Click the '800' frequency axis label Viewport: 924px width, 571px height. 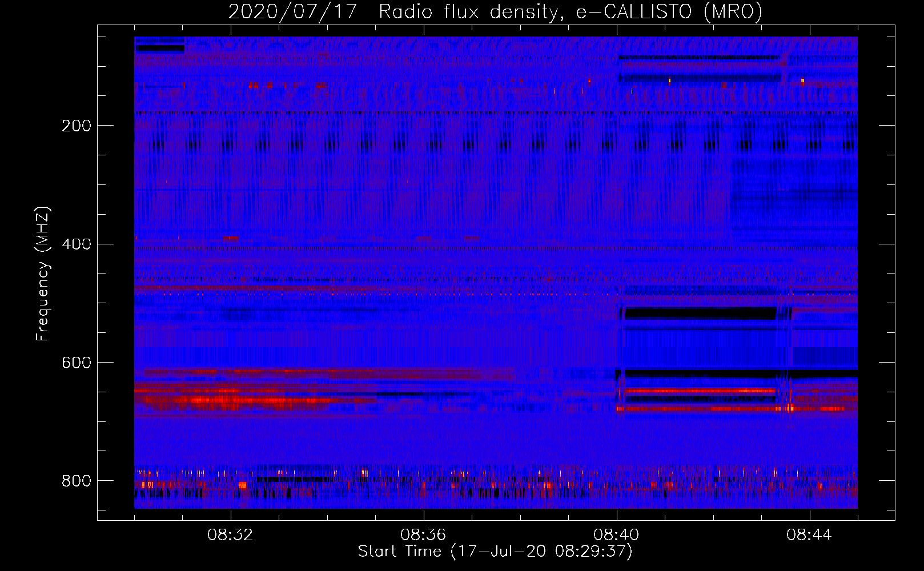(77, 481)
